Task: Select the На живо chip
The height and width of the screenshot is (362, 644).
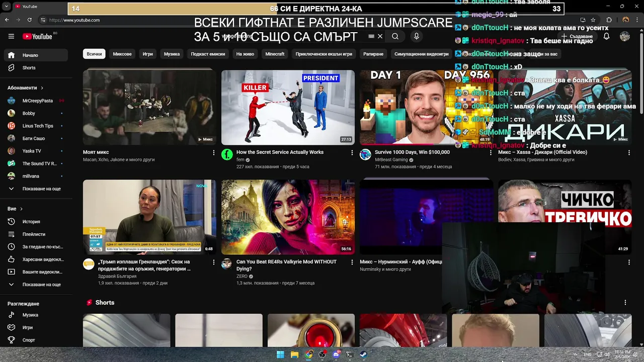Action: [245, 54]
